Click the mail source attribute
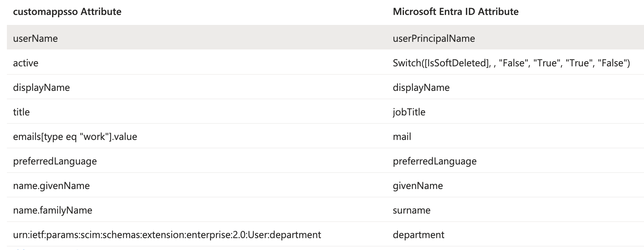Screen dimensions: 644x250 click(x=402, y=137)
